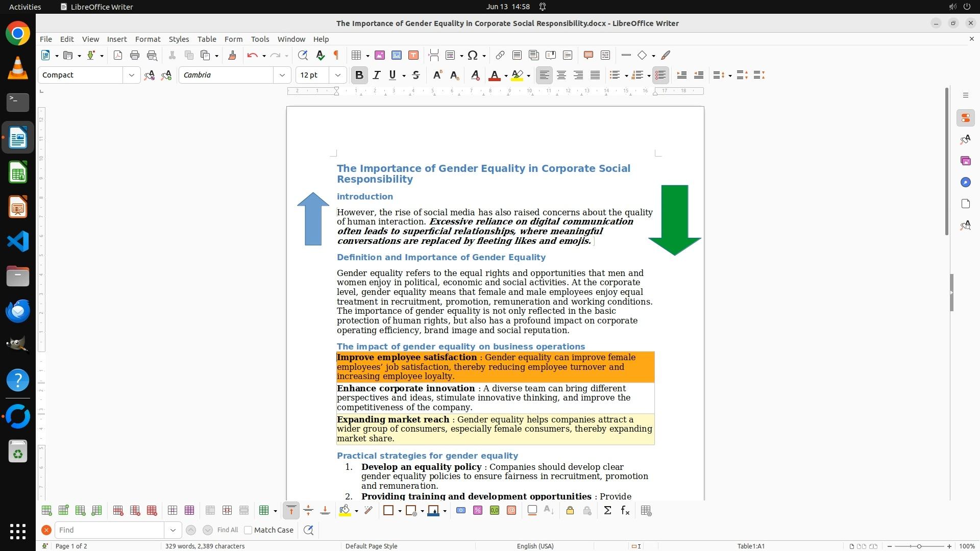Click the Insert Hyperlink icon
The height and width of the screenshot is (551, 980).
tap(500, 55)
